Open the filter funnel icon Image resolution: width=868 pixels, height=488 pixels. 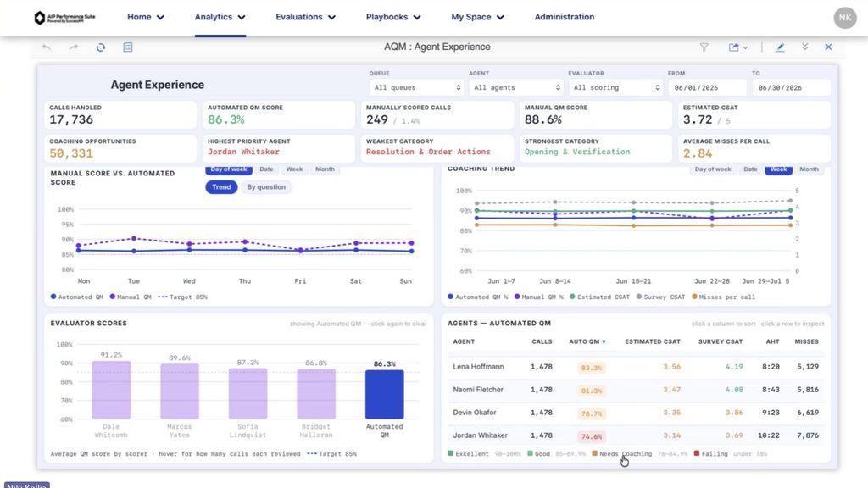click(704, 47)
